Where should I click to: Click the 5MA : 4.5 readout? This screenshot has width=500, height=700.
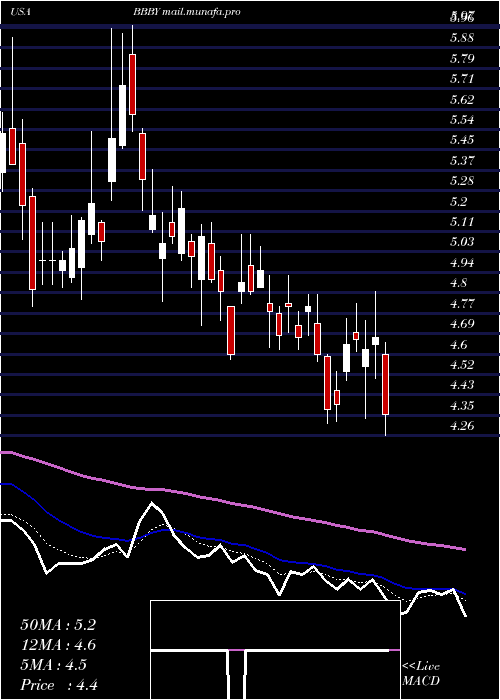(54, 665)
